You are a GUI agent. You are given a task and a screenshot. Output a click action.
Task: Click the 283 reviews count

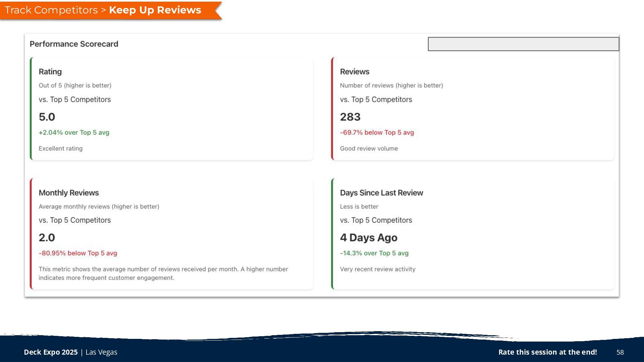click(x=350, y=117)
